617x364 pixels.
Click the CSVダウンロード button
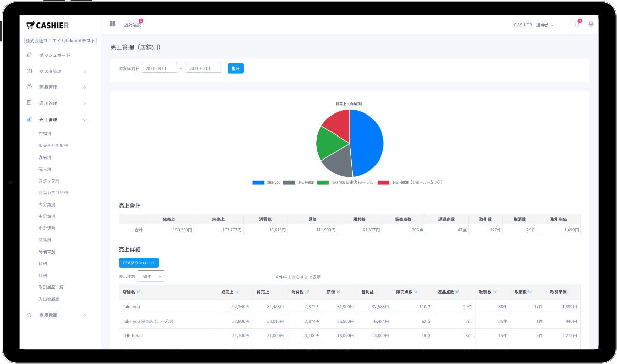tap(139, 263)
